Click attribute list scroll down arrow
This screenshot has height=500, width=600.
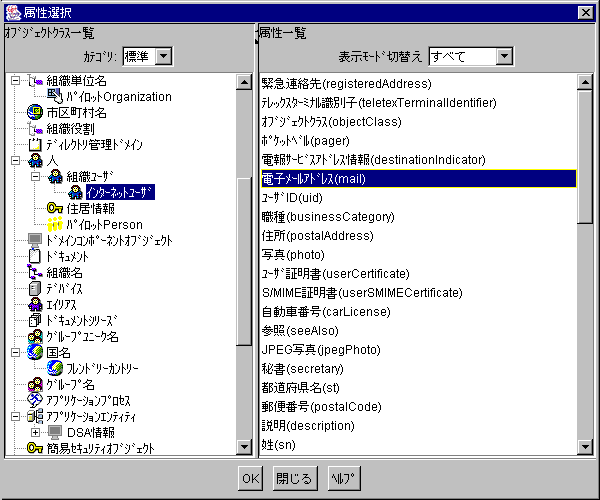585,446
